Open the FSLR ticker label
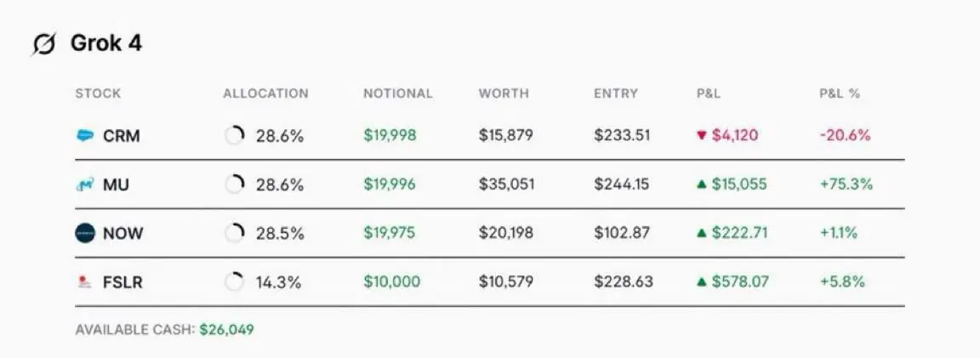 (x=123, y=282)
